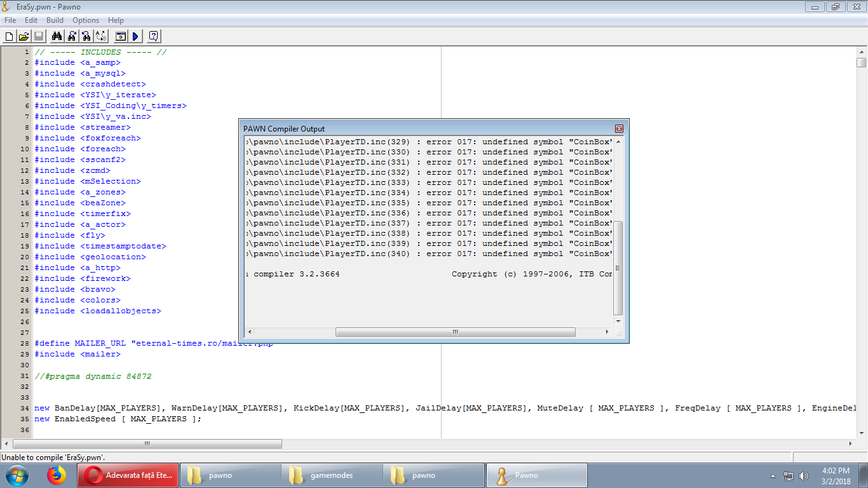Click the '#include <mailer>' line
The height and width of the screenshot is (488, 868).
[x=78, y=354]
